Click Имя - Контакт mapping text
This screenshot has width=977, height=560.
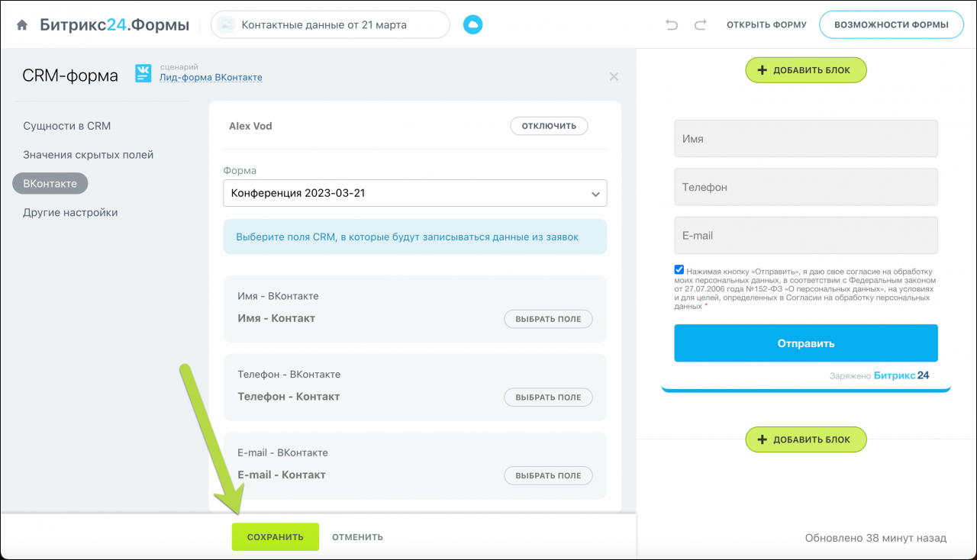(x=276, y=318)
